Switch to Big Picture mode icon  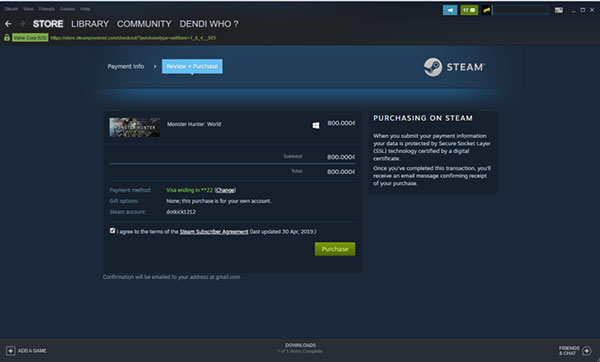[x=559, y=10]
